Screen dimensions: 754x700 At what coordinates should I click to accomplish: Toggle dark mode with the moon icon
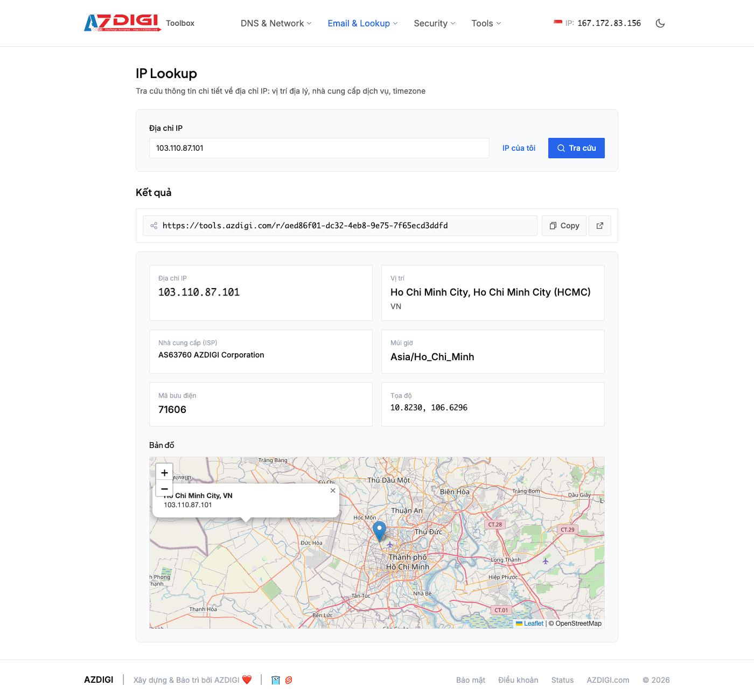coord(660,23)
